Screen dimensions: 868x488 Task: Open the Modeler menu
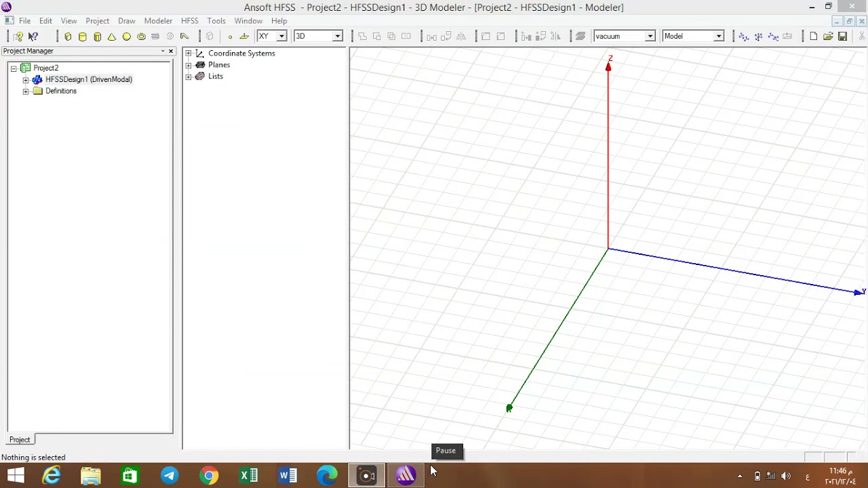point(158,21)
